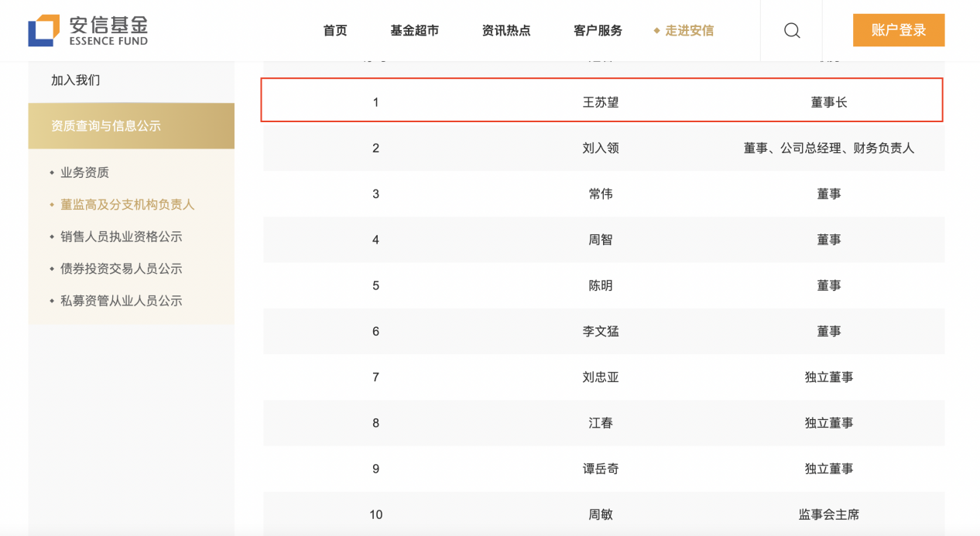Select the 资讯热点 nav item
The width and height of the screenshot is (980, 536).
[x=506, y=31]
